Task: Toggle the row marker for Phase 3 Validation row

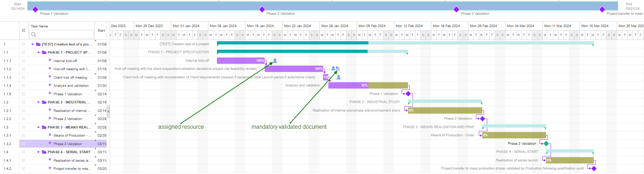Action: pyautogui.click(x=23, y=144)
